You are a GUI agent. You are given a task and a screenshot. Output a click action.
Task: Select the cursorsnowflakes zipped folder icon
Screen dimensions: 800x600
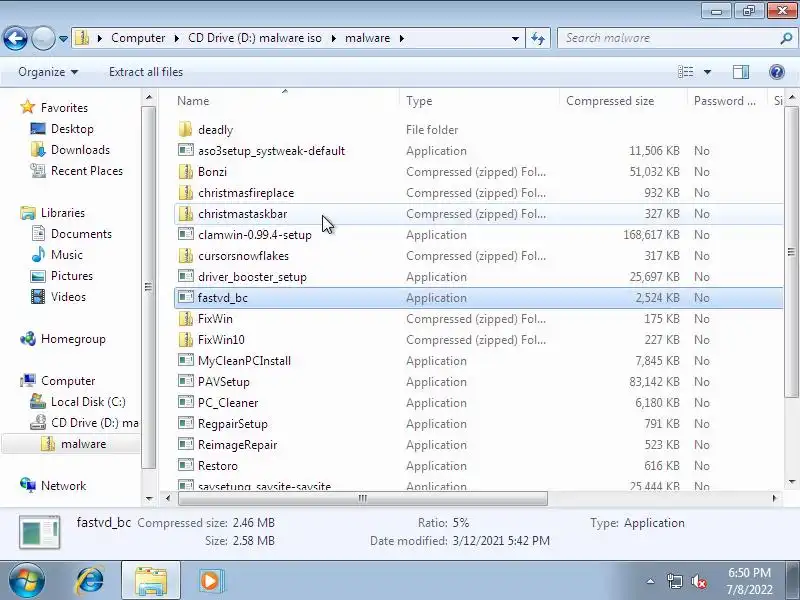coord(186,256)
